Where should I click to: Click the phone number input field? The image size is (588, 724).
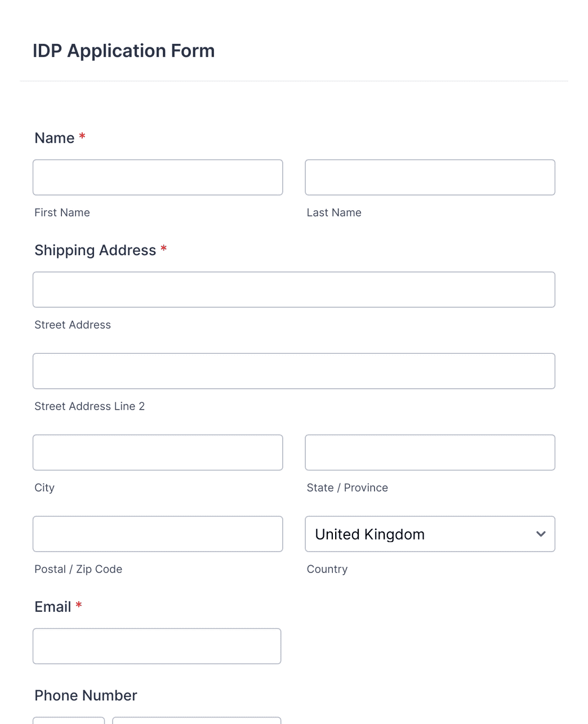[x=196, y=721]
